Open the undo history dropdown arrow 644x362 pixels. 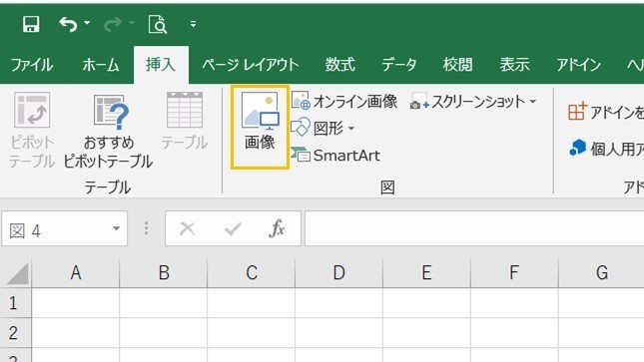tap(87, 23)
